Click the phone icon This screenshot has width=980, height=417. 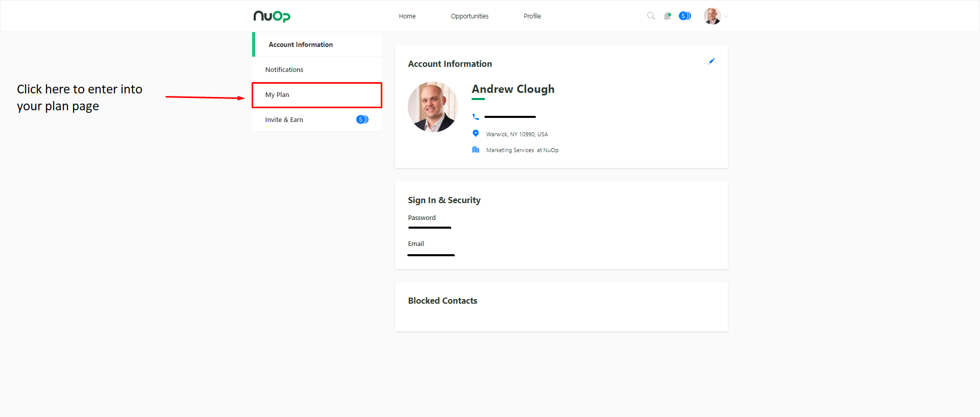tap(476, 117)
